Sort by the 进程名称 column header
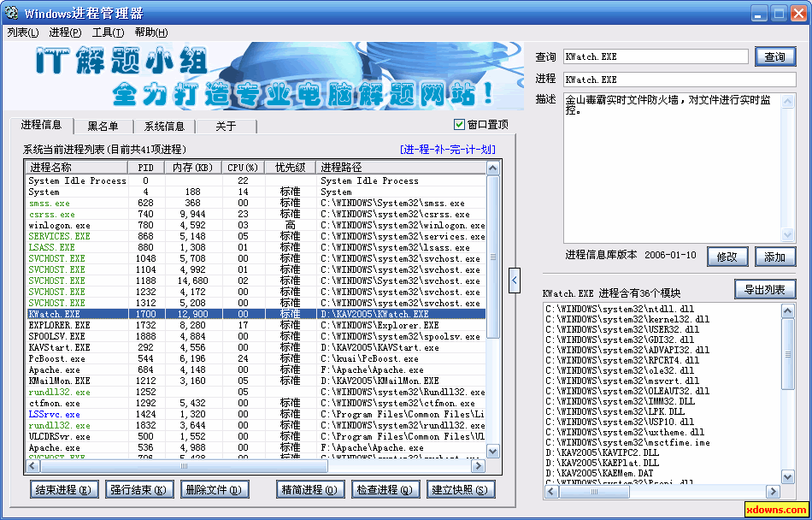Viewport: 812px width, 520px height. [x=77, y=168]
